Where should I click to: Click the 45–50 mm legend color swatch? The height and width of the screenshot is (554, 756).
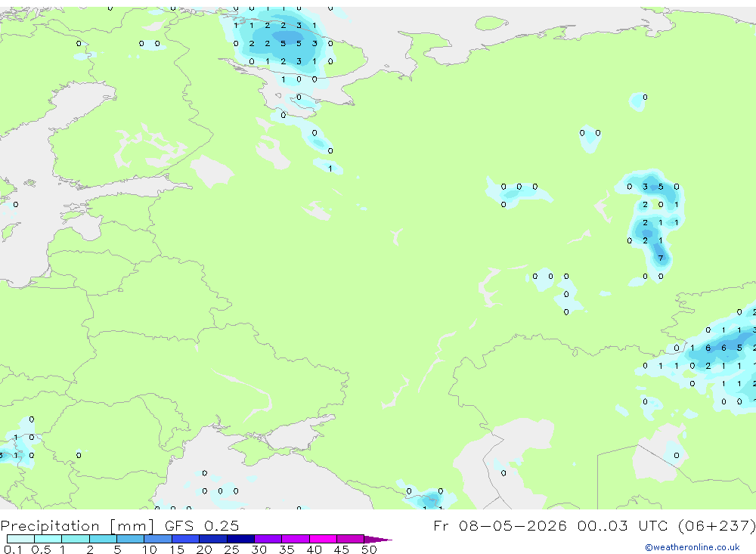point(350,539)
